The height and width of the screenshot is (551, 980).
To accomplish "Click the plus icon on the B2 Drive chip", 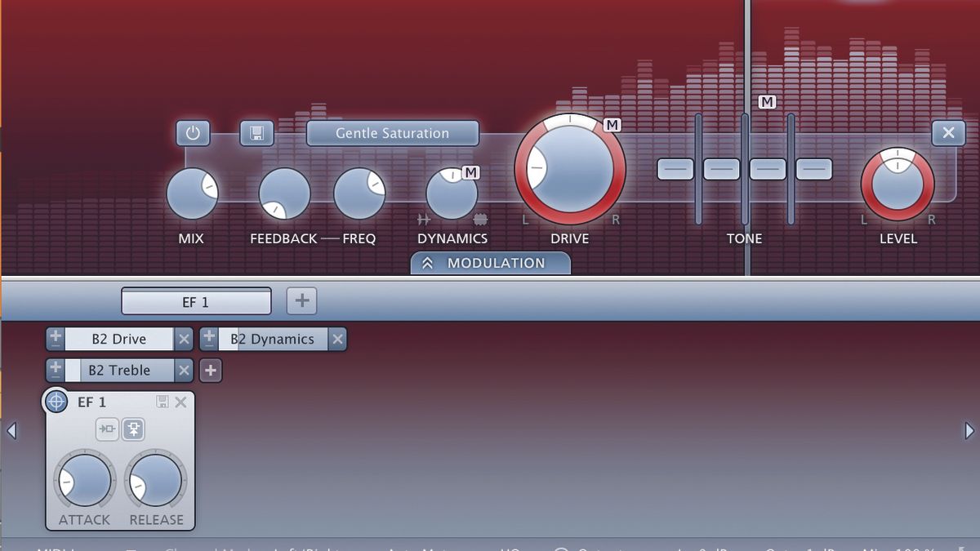I will [x=56, y=338].
